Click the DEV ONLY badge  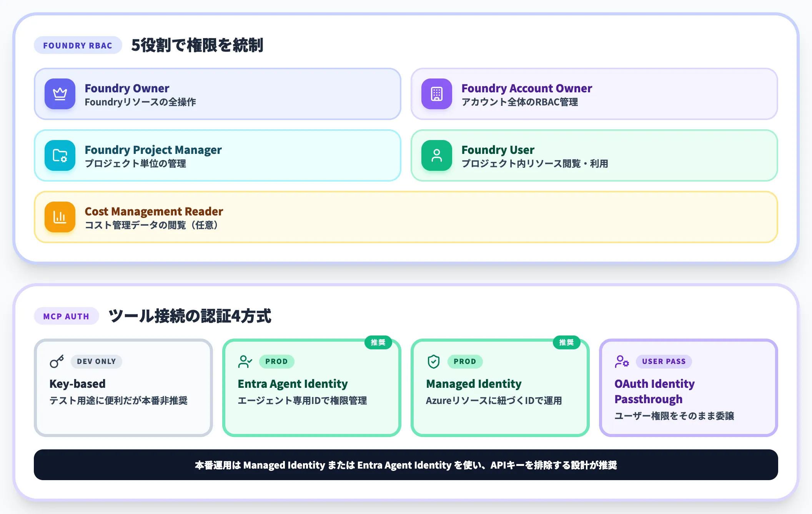[96, 361]
